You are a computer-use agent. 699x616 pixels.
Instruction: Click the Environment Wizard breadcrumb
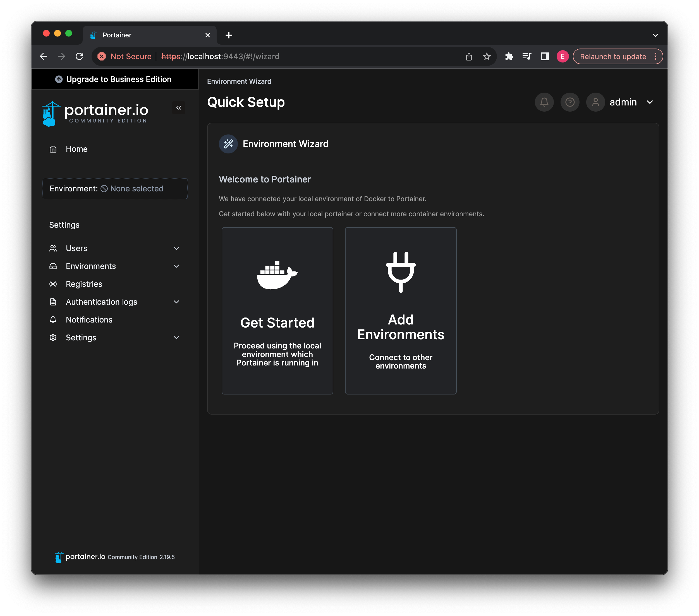[x=239, y=81]
